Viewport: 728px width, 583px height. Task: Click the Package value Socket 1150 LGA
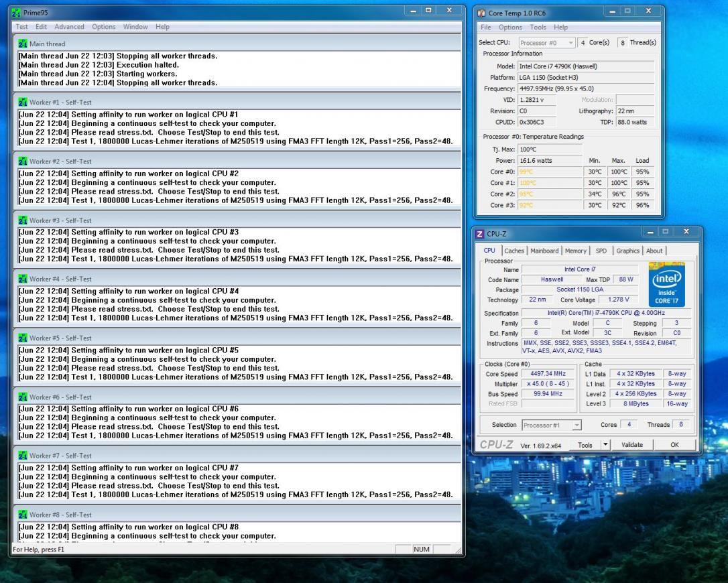tap(580, 289)
